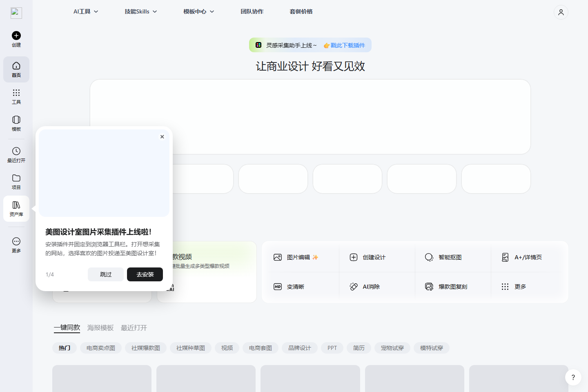This screenshot has width=588, height=392.
Task: Close the plugin popup with X
Action: pyautogui.click(x=162, y=137)
